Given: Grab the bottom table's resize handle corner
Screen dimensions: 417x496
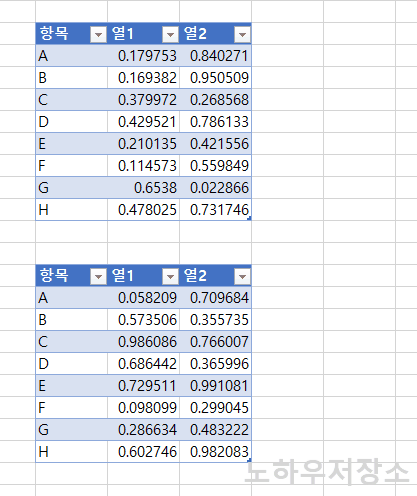Looking at the screenshot, I should coord(249,461).
